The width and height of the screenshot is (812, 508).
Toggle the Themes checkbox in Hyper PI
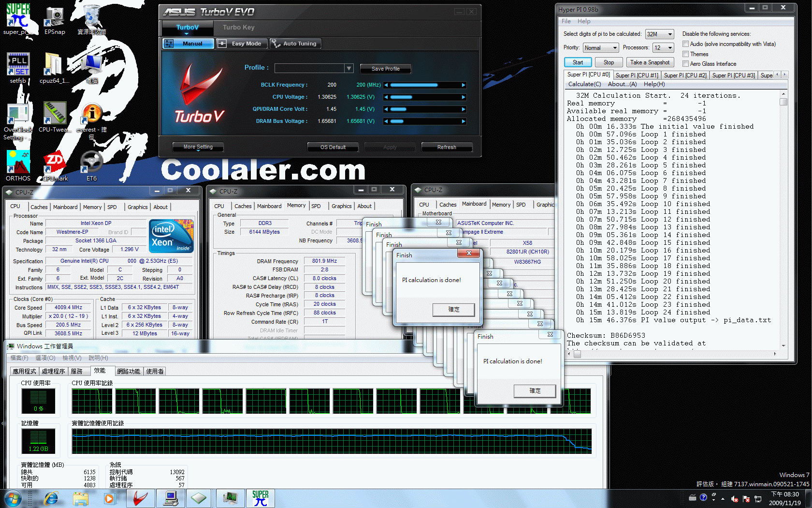point(685,54)
